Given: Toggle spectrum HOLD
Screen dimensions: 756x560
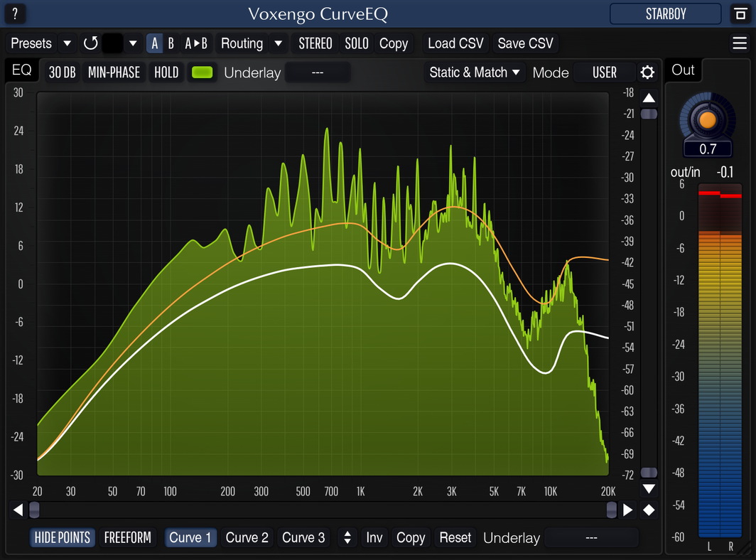Looking at the screenshot, I should (x=166, y=72).
